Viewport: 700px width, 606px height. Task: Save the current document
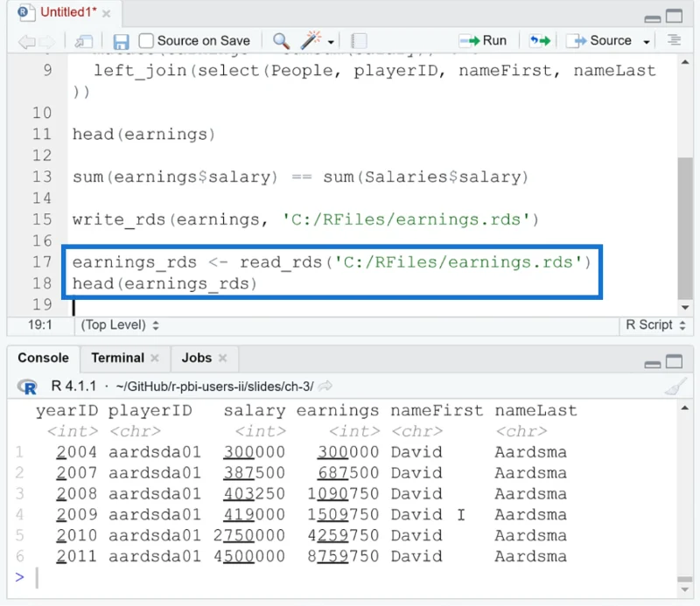coord(121,41)
